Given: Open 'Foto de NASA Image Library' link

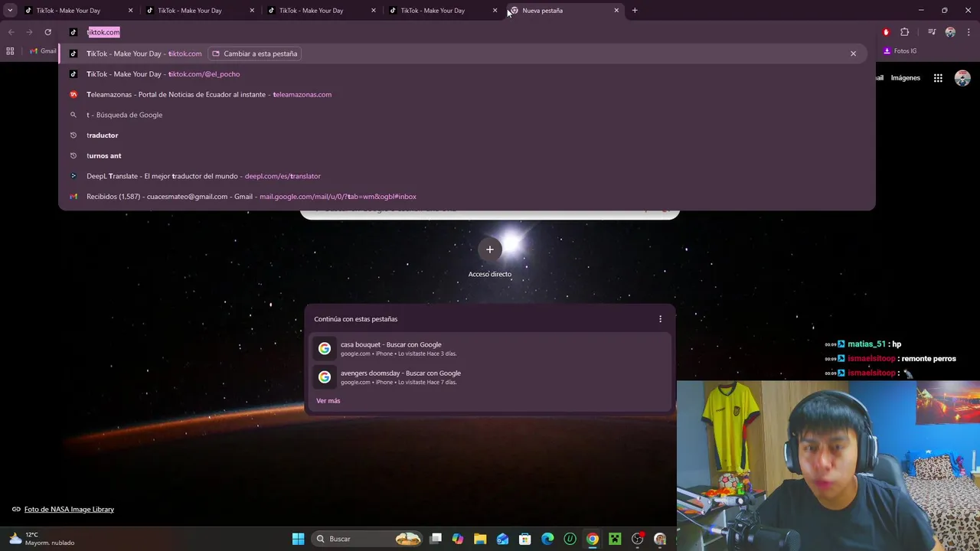Looking at the screenshot, I should pos(69,510).
